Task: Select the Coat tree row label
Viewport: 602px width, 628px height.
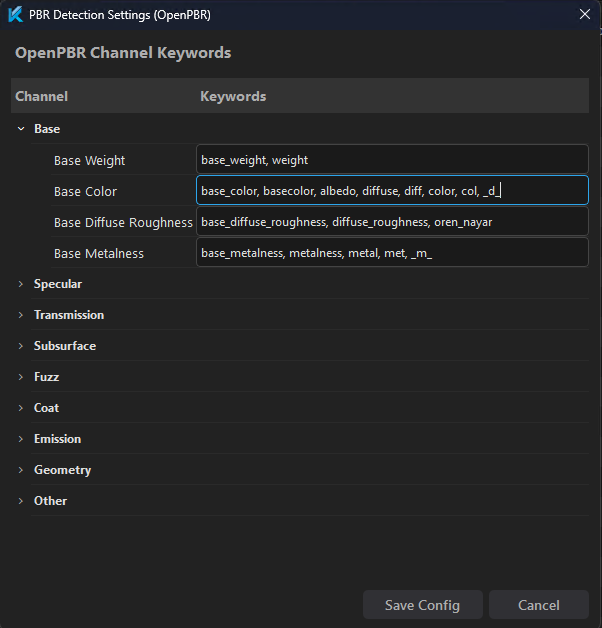Action: [x=46, y=408]
